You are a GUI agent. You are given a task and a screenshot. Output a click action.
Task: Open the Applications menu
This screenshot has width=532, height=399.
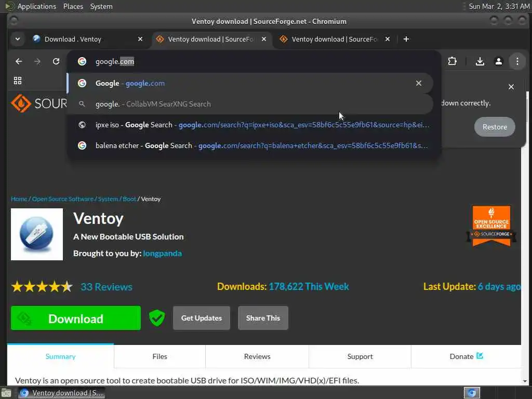tap(37, 6)
